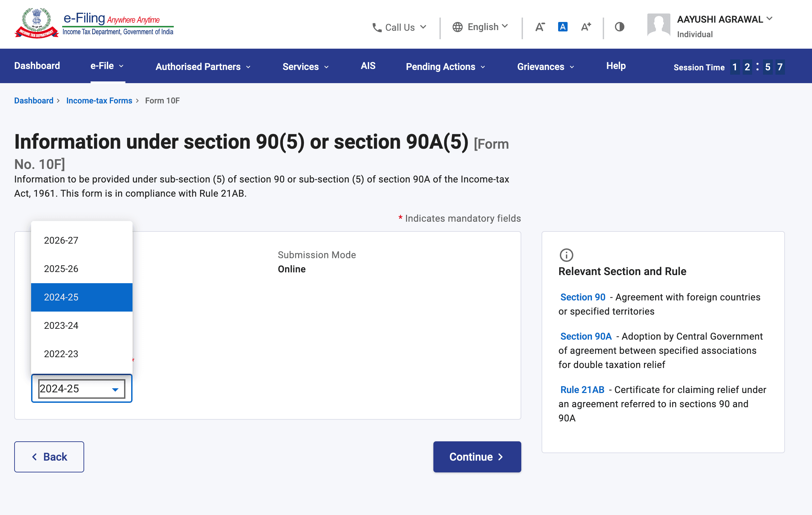
Task: Click the phone Call Us icon
Action: [377, 27]
